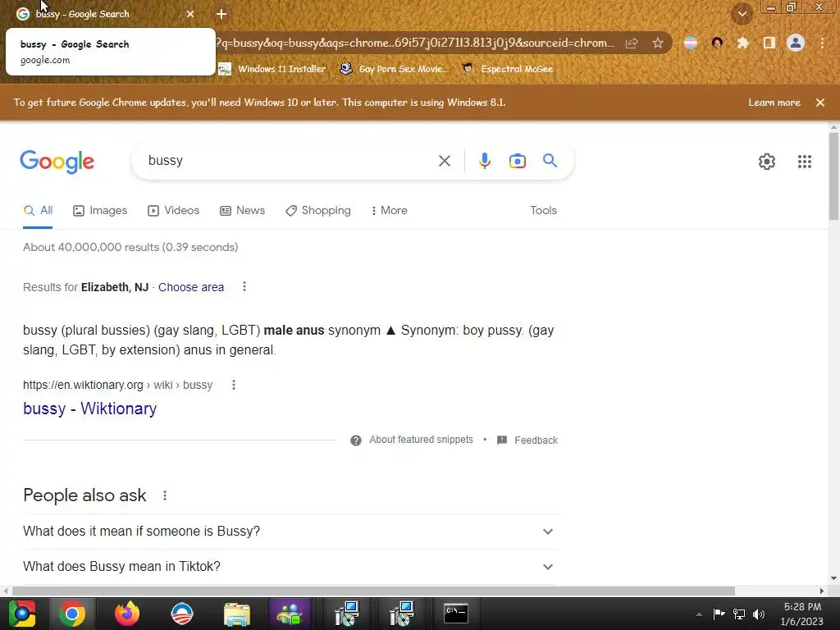Clear the search box with the X icon
The width and height of the screenshot is (840, 630).
coord(444,161)
